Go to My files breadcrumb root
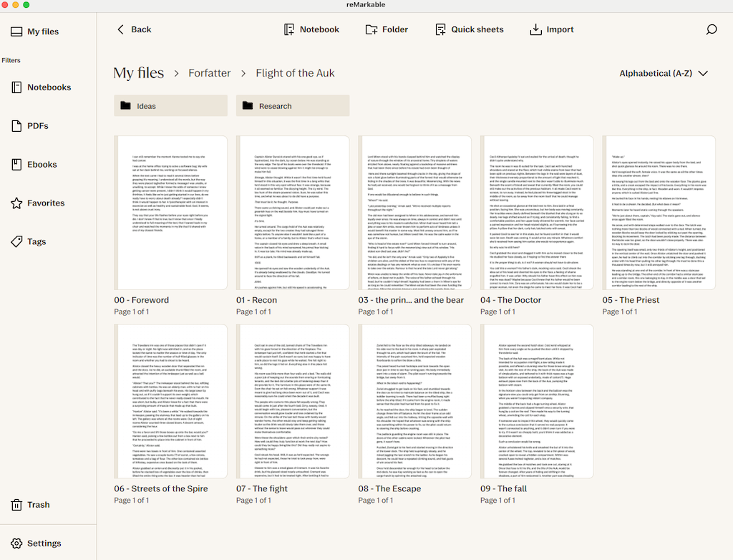This screenshot has width=733, height=560. (x=138, y=73)
